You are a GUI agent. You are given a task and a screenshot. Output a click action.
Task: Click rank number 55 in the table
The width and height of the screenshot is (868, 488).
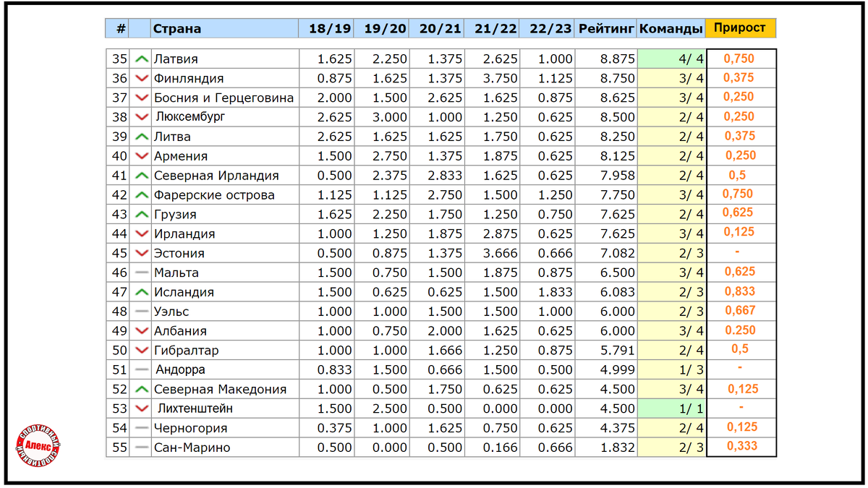click(x=119, y=448)
